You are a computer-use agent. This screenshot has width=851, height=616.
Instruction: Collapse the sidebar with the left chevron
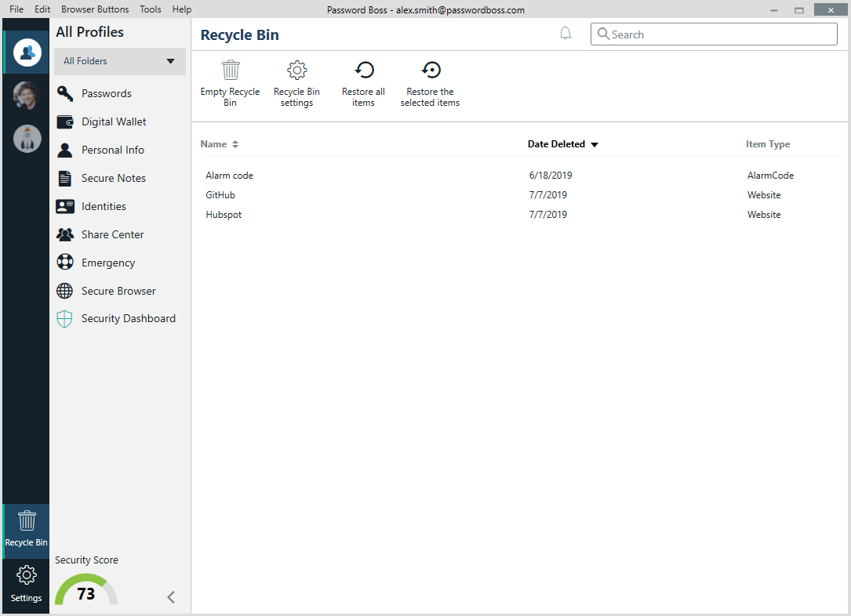(171, 597)
